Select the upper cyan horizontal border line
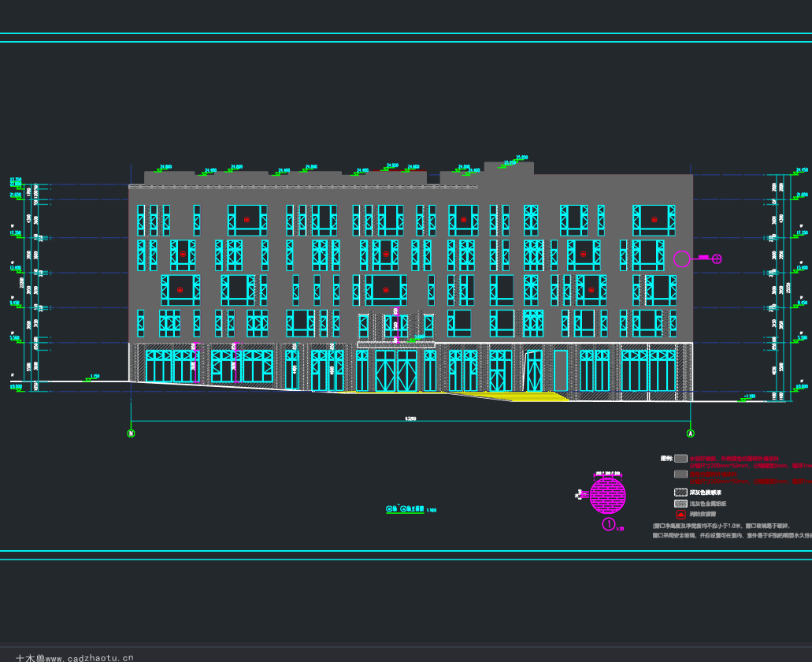This screenshot has width=812, height=662. [406, 33]
